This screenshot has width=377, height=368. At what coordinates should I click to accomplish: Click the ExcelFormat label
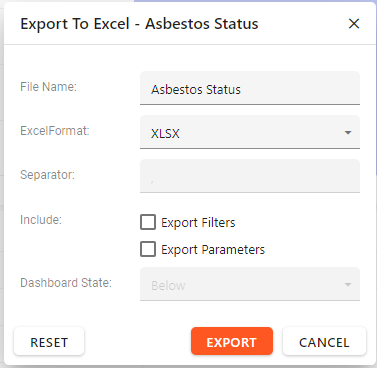coord(55,131)
